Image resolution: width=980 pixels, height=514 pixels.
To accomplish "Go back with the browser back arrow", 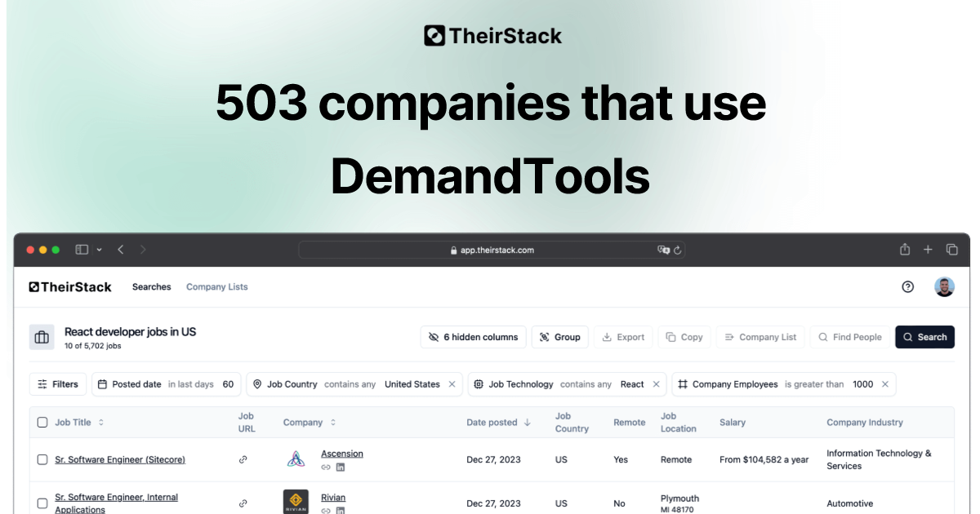I will click(120, 250).
